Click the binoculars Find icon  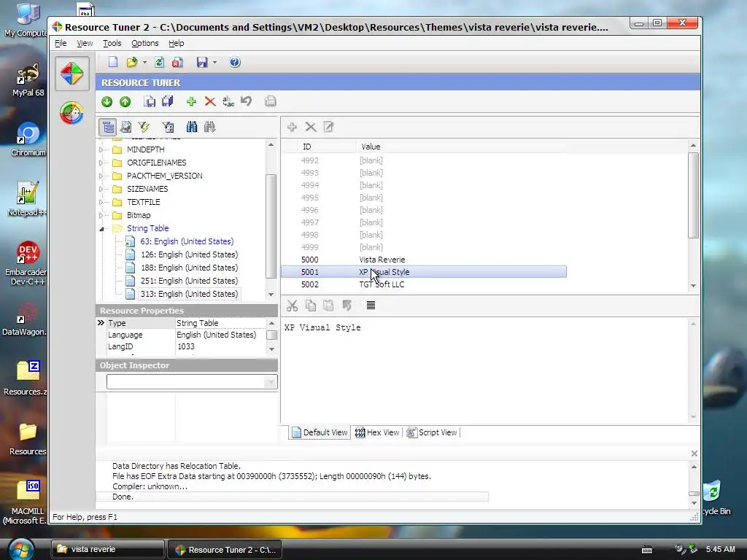[x=192, y=127]
